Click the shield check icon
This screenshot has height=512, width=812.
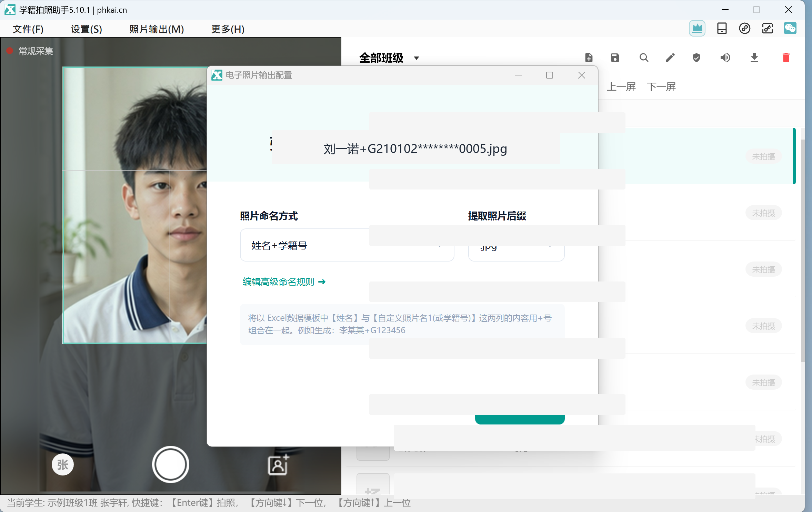[696, 58]
